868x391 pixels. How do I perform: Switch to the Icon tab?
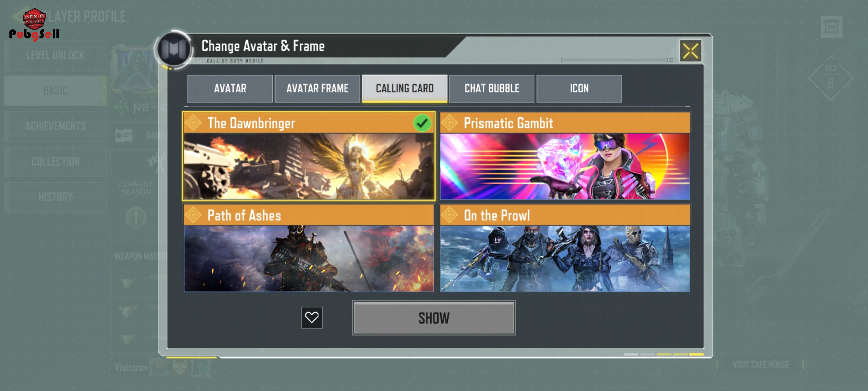(579, 89)
